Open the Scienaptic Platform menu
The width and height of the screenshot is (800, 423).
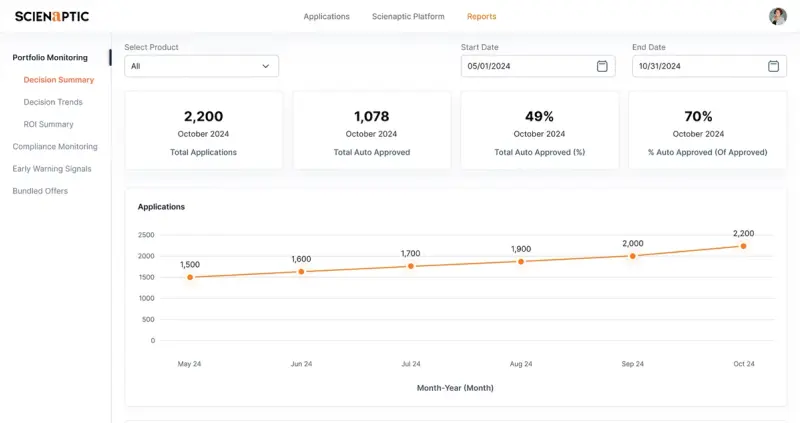(x=408, y=16)
